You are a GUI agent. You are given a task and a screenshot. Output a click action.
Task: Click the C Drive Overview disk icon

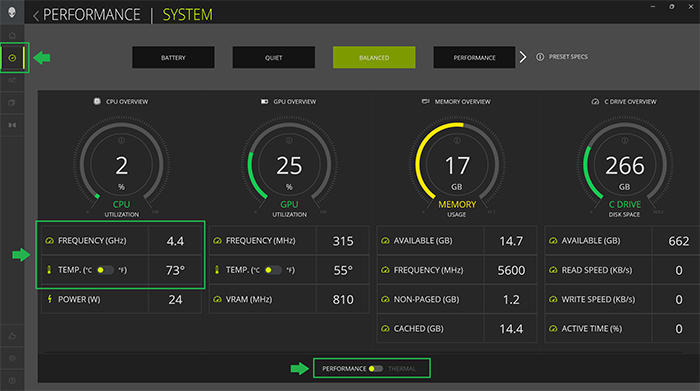pyautogui.click(x=595, y=101)
